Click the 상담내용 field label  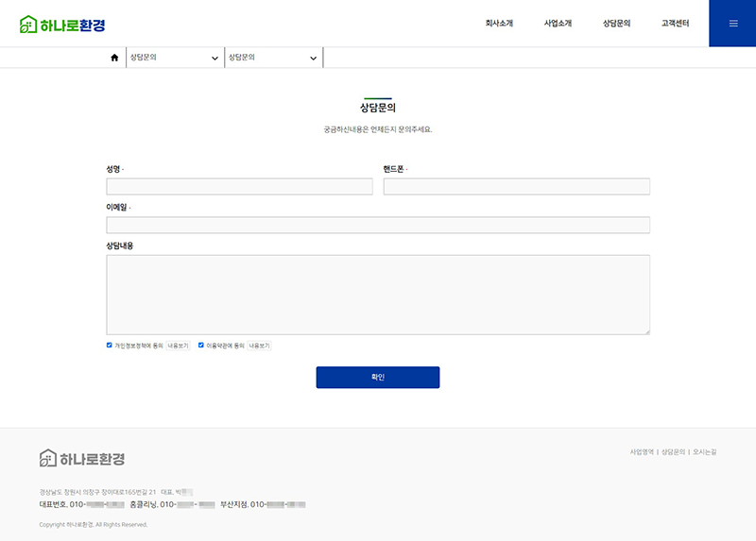tap(120, 245)
